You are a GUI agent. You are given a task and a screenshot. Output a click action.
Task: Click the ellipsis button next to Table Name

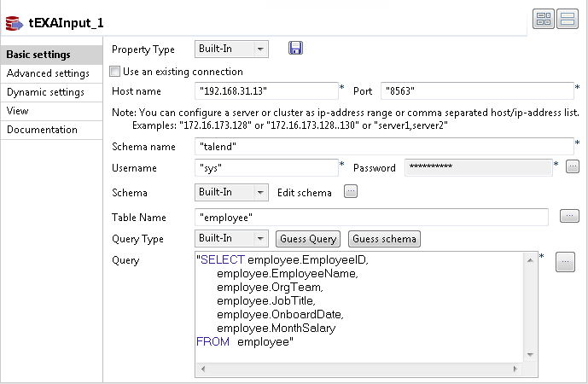coord(569,217)
